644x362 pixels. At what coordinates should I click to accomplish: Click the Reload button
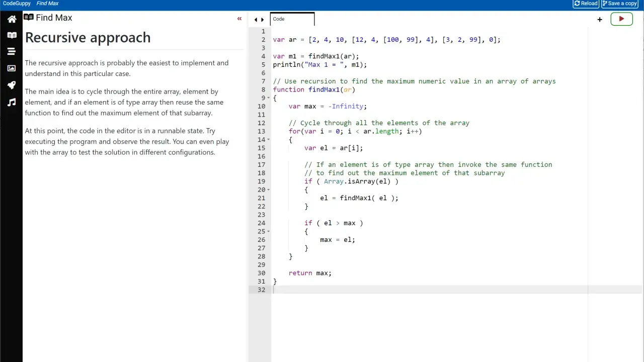(586, 4)
